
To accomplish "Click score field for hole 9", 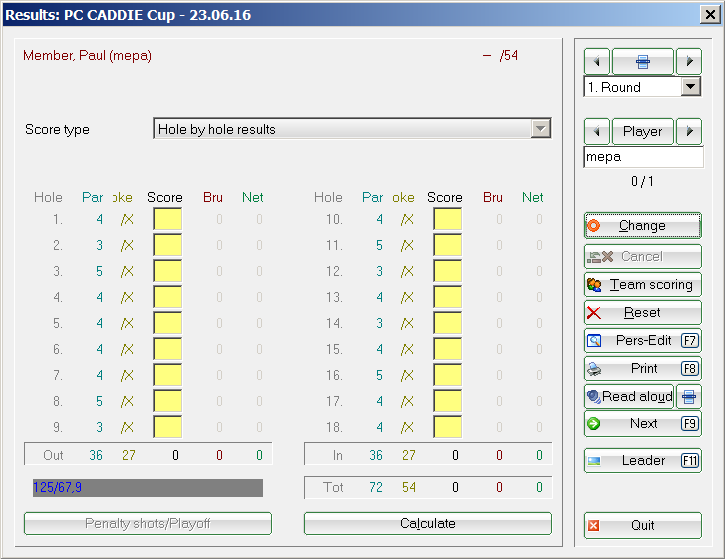I will pos(167,427).
